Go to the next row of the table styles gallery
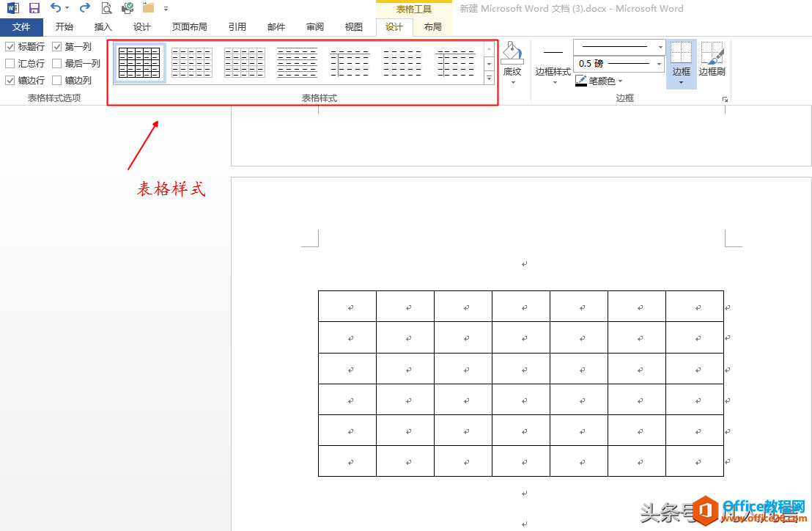Screen dimensions: 812x531 click(489, 64)
